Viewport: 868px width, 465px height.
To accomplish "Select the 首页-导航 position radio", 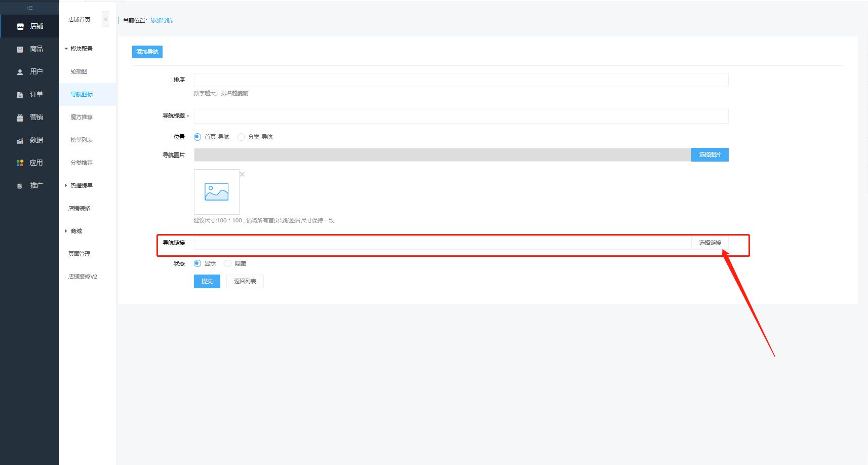I will pyautogui.click(x=198, y=137).
